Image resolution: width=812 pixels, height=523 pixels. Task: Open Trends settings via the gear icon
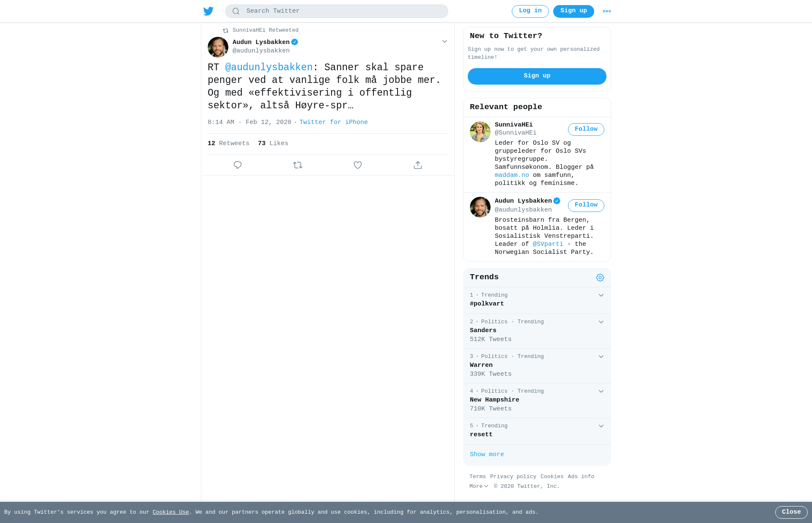coord(600,278)
